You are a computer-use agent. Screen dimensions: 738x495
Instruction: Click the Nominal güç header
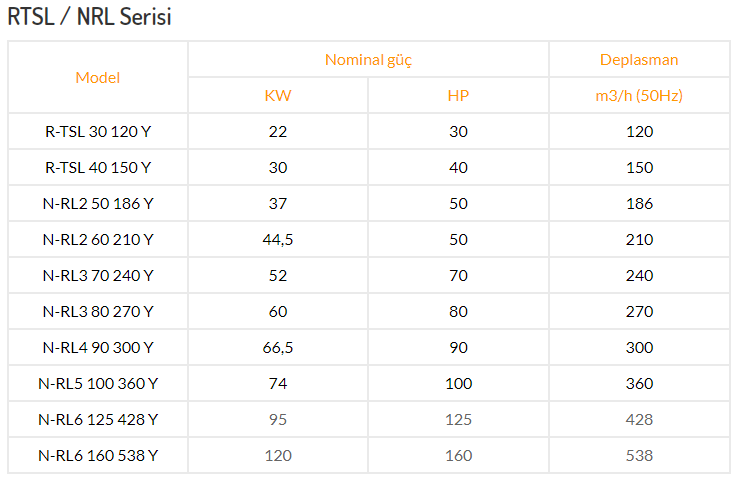pyautogui.click(x=368, y=60)
